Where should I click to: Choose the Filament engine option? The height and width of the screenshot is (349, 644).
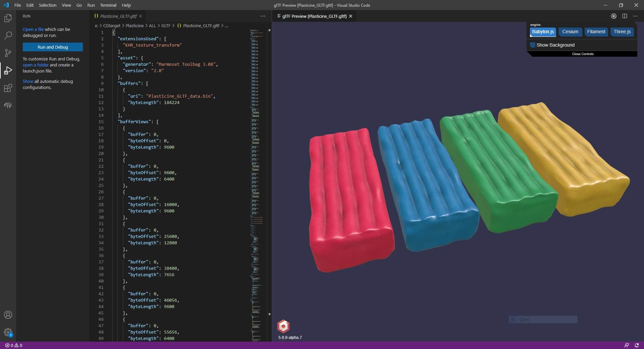(x=596, y=32)
